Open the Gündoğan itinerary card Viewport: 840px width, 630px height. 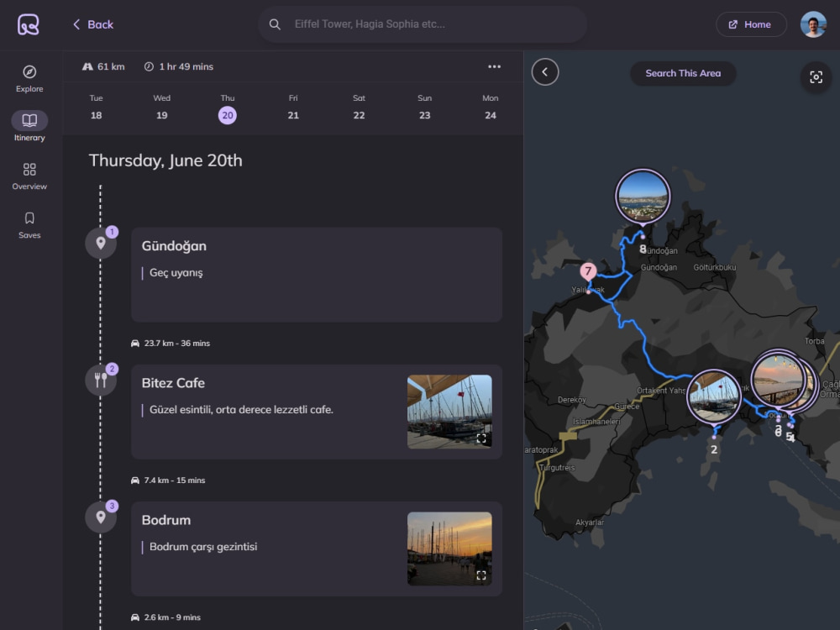coord(317,275)
